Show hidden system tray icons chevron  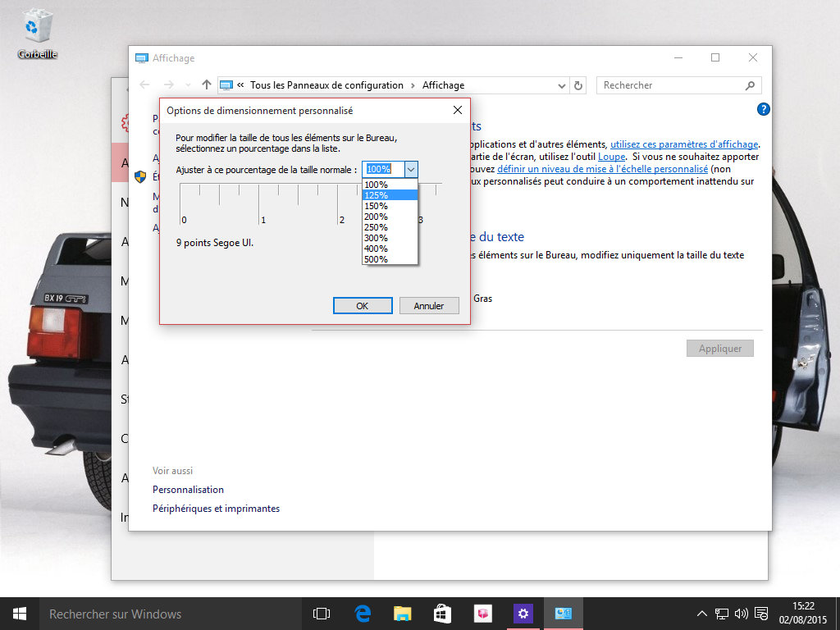(x=702, y=614)
